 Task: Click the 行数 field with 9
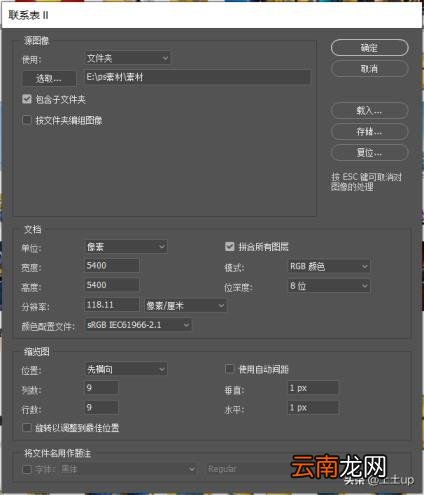102,407
